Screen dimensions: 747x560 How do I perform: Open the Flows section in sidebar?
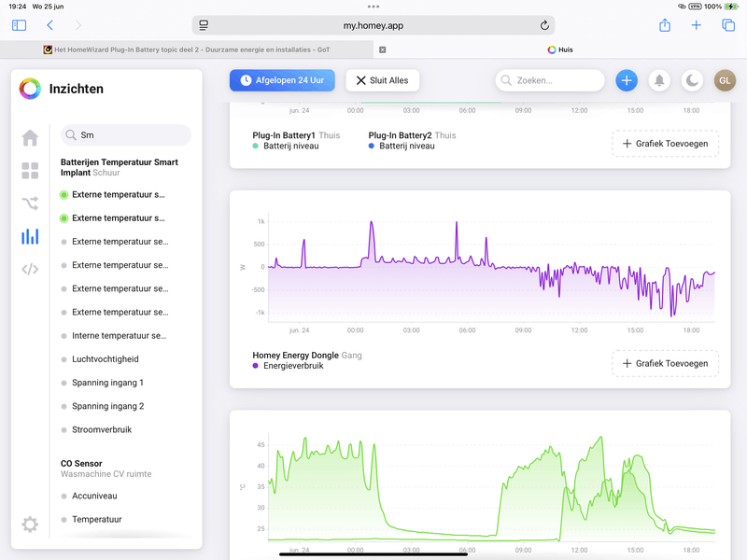click(x=30, y=203)
